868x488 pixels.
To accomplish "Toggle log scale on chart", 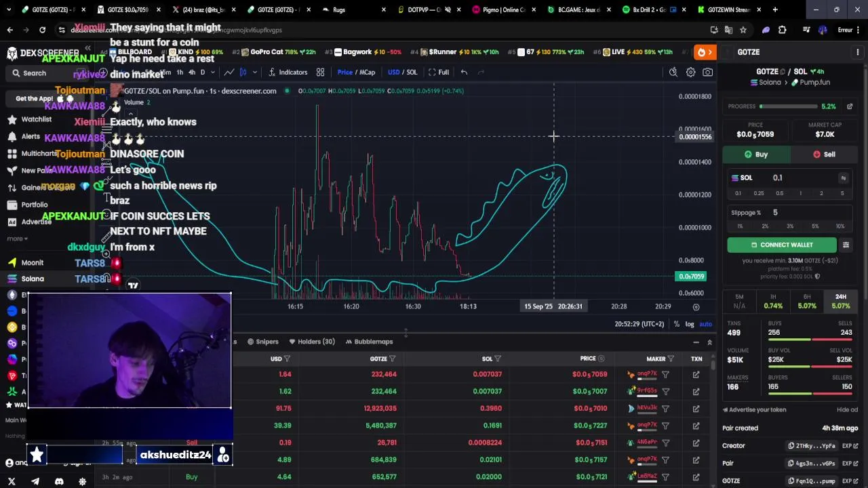I will pos(690,324).
